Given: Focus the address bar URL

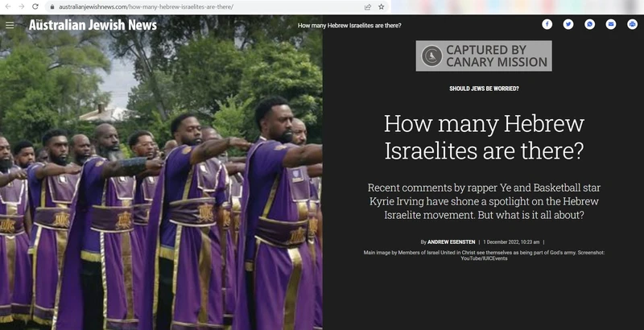Looking at the screenshot, I should 147,7.
